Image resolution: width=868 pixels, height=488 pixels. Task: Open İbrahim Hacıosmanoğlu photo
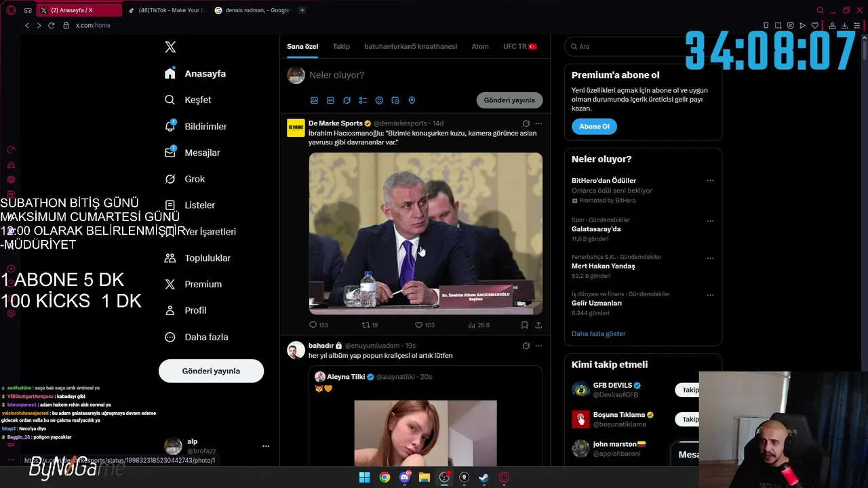point(426,233)
